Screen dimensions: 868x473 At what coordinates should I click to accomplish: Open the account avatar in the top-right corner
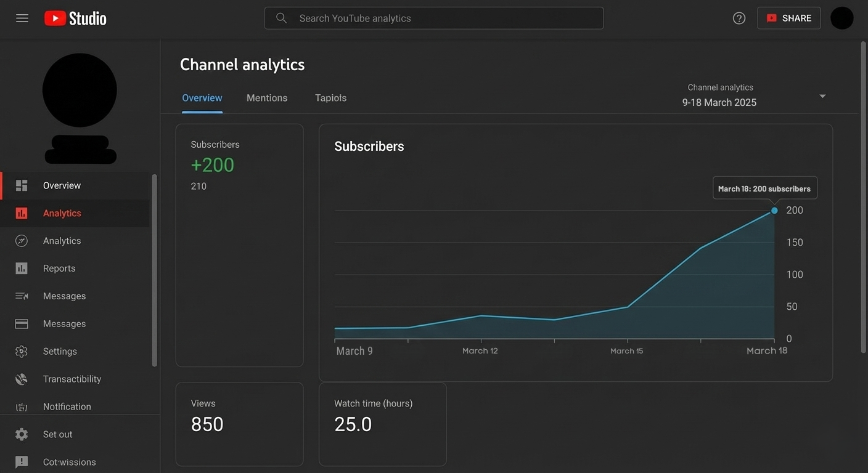[x=841, y=18]
